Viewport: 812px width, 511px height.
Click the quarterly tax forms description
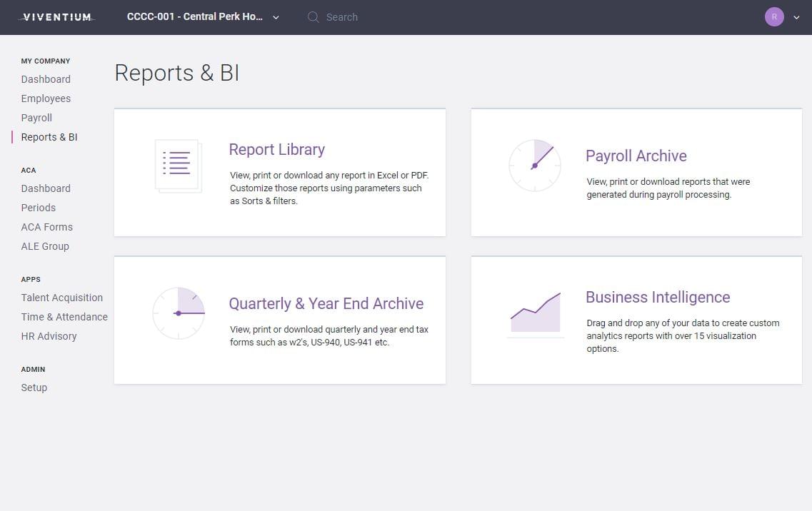329,336
